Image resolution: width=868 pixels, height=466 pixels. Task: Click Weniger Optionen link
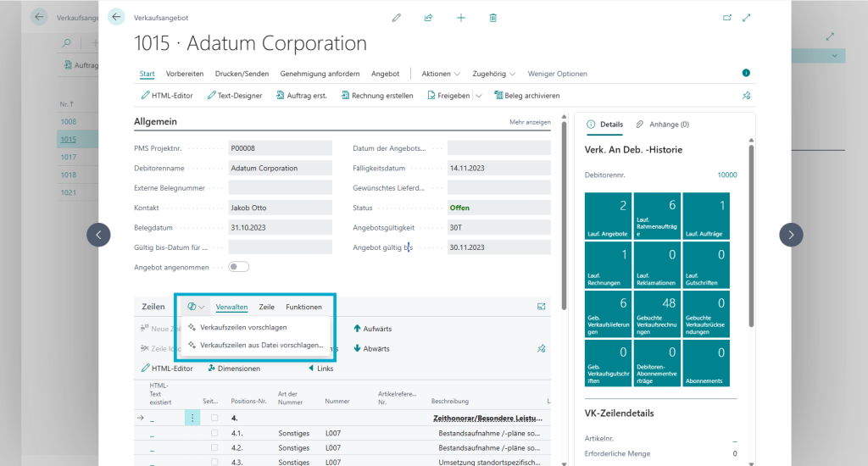point(558,74)
